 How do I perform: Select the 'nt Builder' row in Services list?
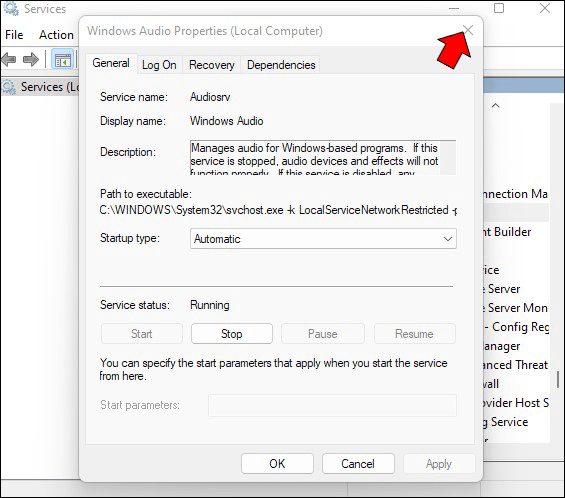[x=516, y=232]
